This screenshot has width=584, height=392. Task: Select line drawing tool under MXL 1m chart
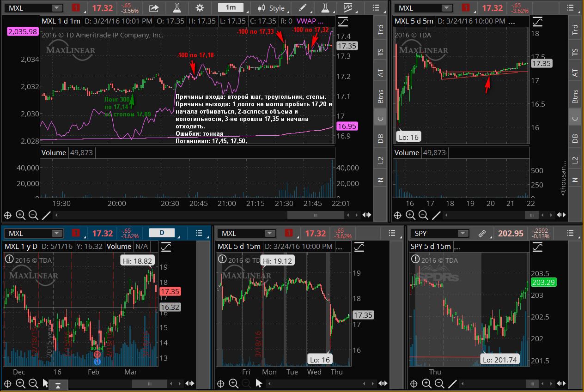[x=46, y=215]
